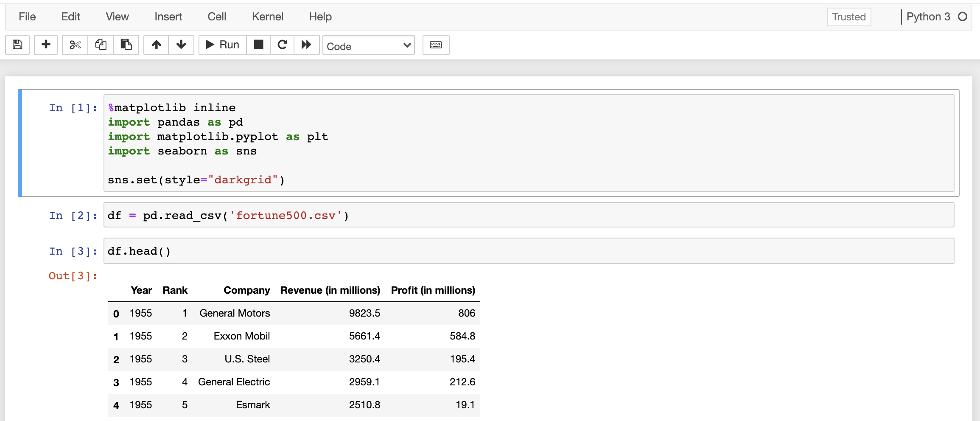This screenshot has height=421, width=980.
Task: Paste cells below icon
Action: click(126, 45)
